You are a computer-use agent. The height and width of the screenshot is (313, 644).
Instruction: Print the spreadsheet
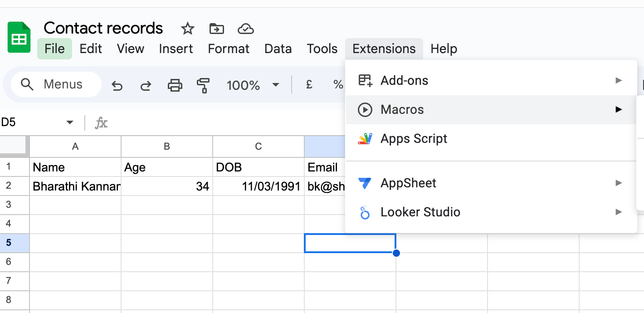pyautogui.click(x=175, y=85)
